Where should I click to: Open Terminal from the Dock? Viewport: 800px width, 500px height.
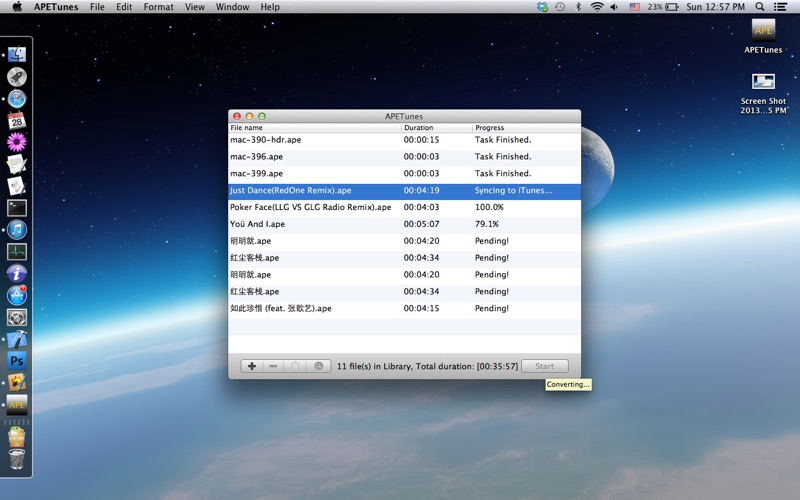(x=17, y=208)
